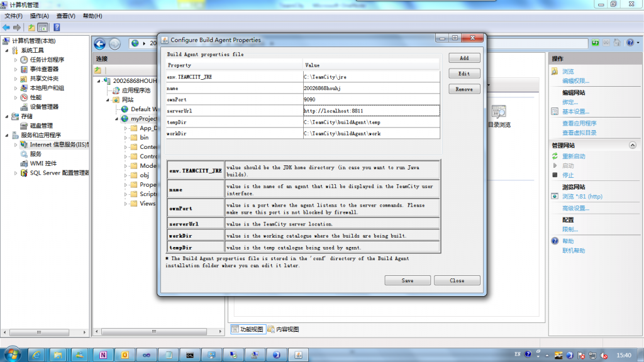Open the 帮助(H) menu

pyautogui.click(x=92, y=16)
